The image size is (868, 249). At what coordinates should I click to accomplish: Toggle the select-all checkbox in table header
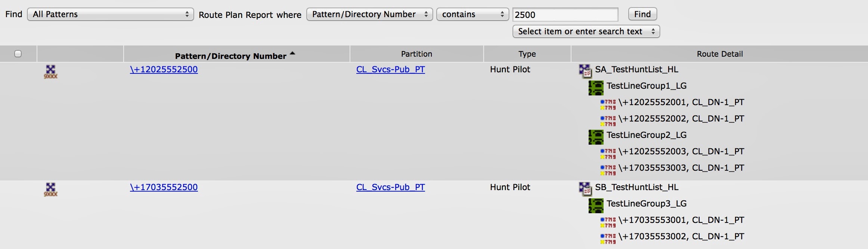click(x=17, y=54)
